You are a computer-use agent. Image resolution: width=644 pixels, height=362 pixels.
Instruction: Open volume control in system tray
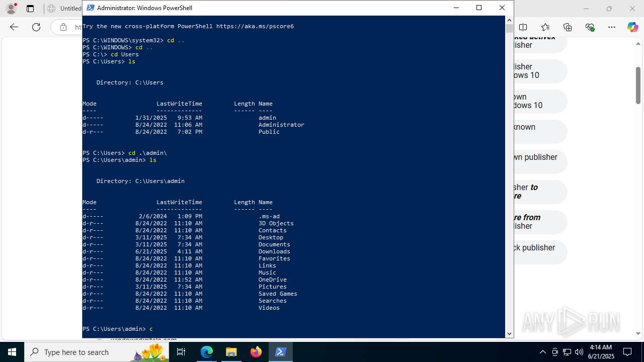click(579, 352)
